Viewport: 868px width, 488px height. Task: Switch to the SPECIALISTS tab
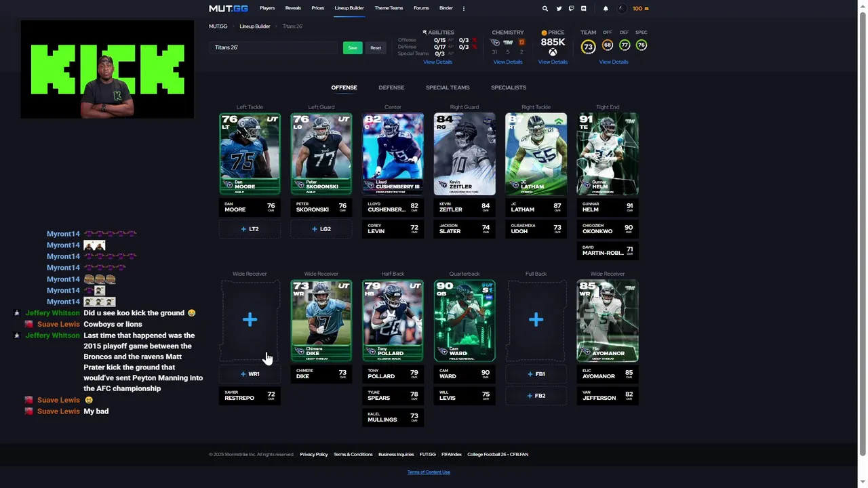pyautogui.click(x=509, y=87)
